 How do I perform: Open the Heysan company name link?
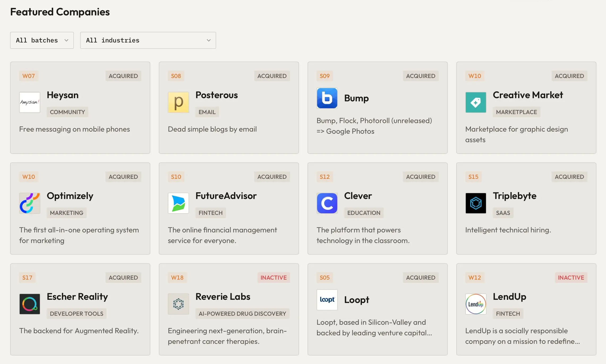(x=63, y=95)
